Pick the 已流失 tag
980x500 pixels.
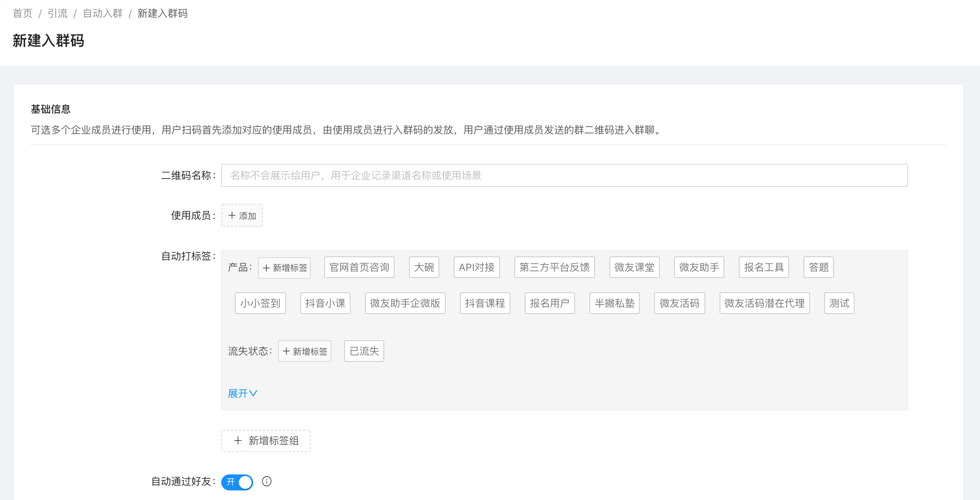364,351
